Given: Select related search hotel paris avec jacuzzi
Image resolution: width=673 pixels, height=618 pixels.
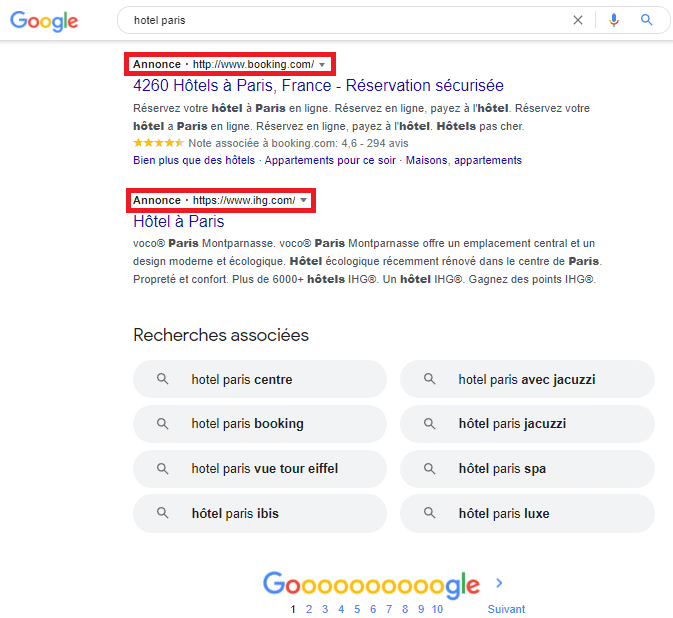Looking at the screenshot, I should (x=527, y=379).
